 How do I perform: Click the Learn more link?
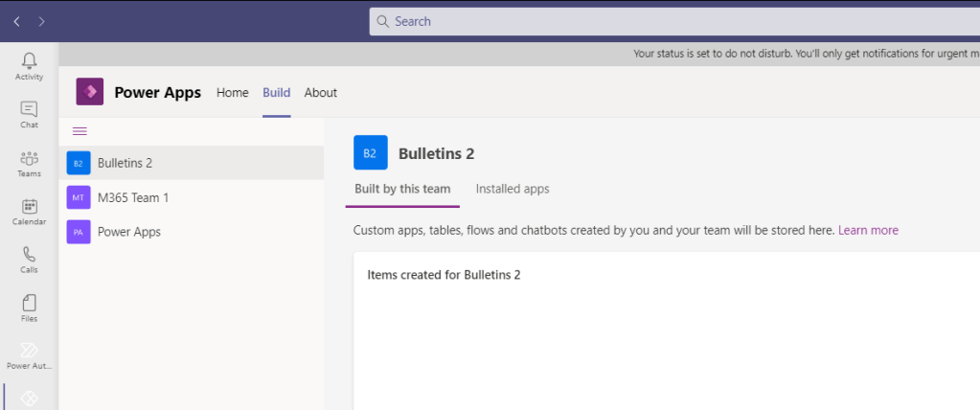coord(868,230)
